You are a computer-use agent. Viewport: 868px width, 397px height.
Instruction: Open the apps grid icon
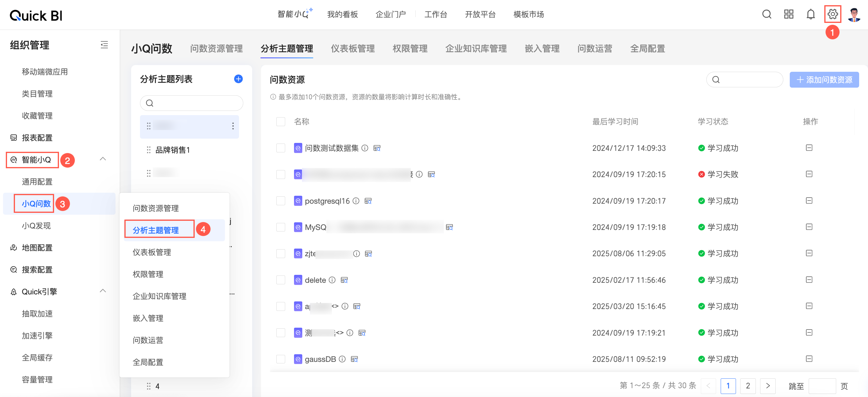(x=789, y=14)
